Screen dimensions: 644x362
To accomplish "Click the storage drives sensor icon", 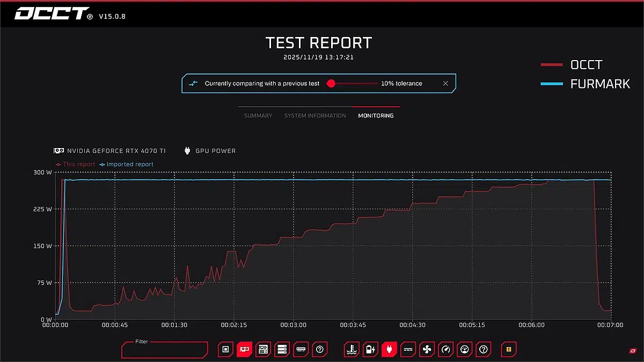I will (x=282, y=349).
